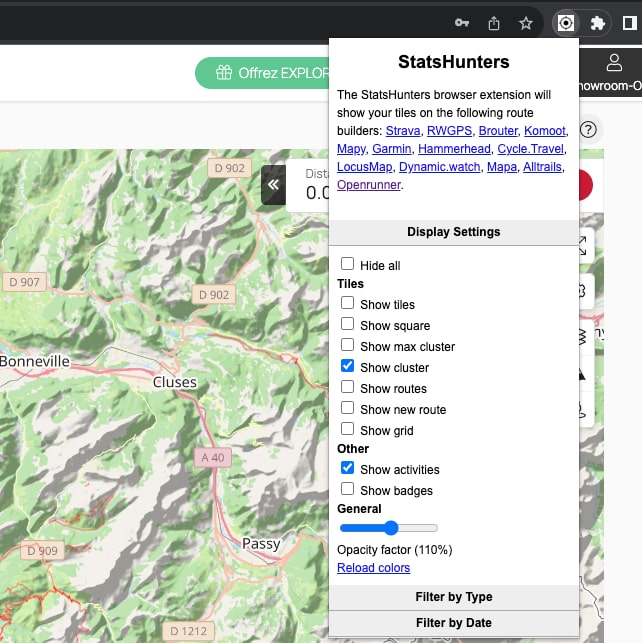Expand the Filter by Type section
This screenshot has width=642, height=643.
coord(454,597)
